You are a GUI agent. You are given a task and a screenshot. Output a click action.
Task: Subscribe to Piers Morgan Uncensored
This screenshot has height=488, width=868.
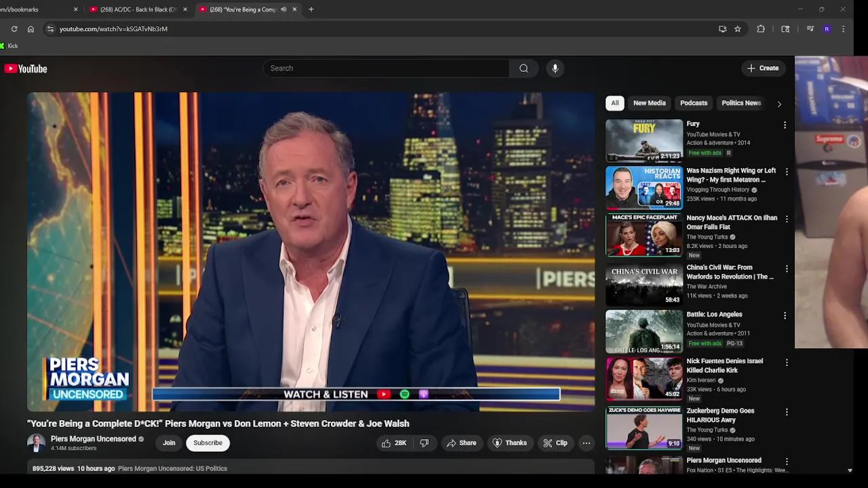click(208, 443)
